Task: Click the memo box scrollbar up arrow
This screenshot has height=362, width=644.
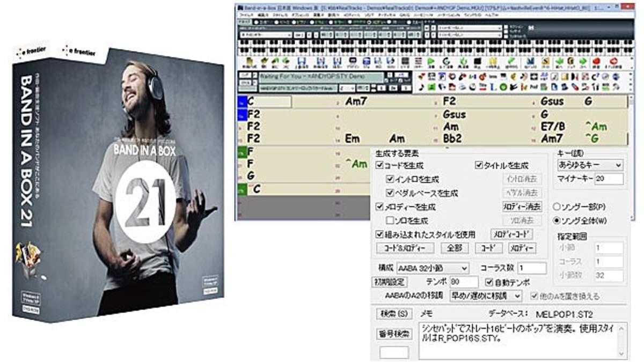Action: [621, 327]
